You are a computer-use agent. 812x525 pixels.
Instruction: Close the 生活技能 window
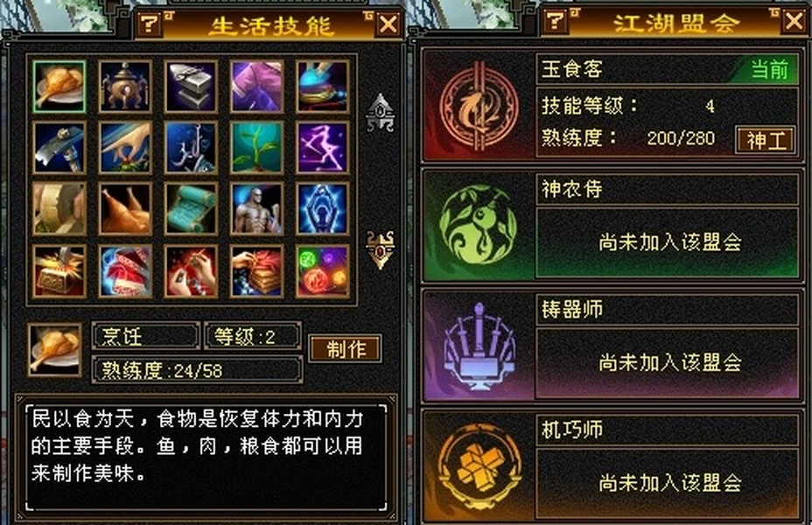[x=388, y=24]
